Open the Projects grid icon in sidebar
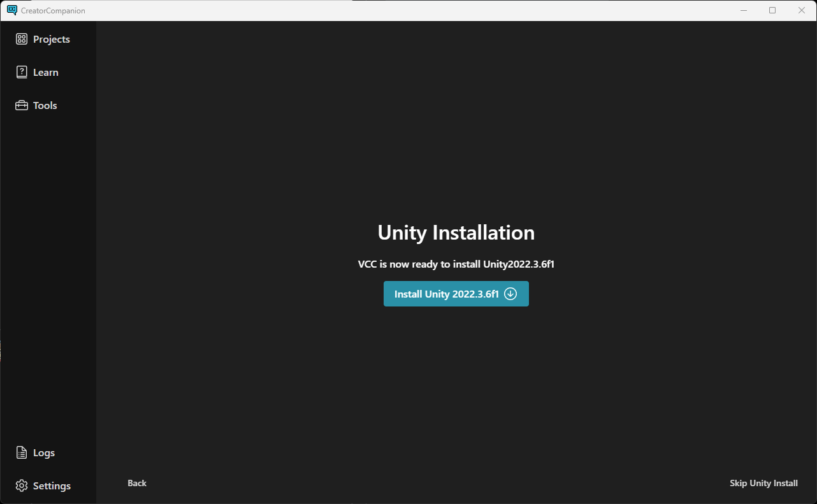 [x=21, y=39]
